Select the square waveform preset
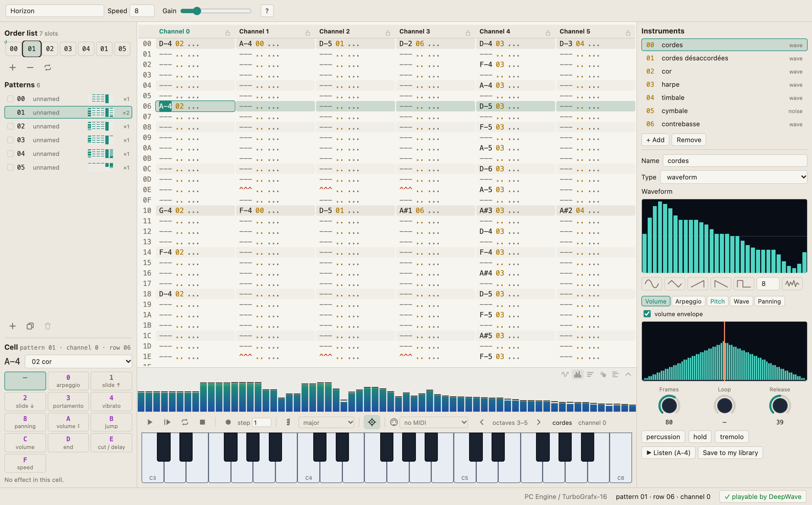 (744, 284)
